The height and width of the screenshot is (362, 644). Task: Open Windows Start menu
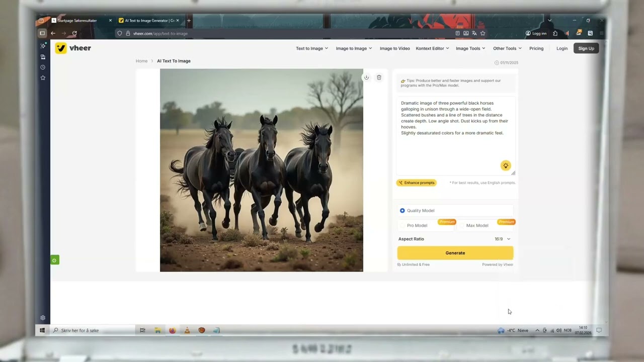tap(42, 330)
